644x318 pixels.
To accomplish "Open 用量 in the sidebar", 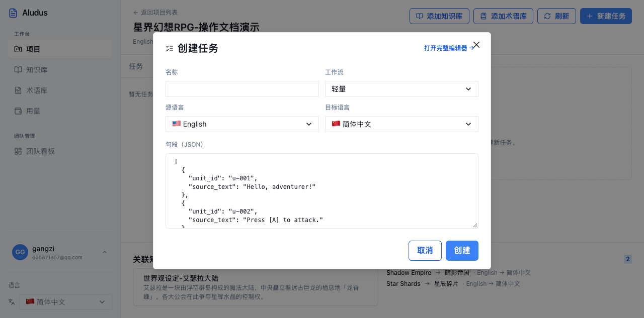I will click(x=60, y=111).
